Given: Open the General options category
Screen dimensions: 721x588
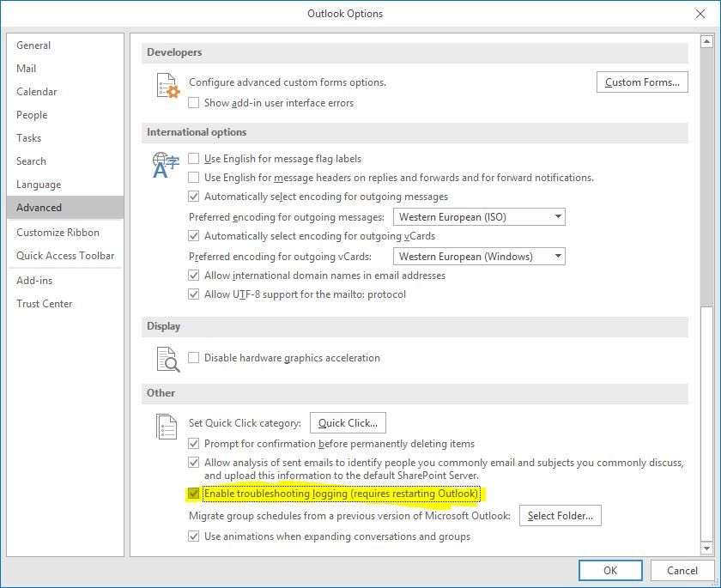Looking at the screenshot, I should coord(65,45).
